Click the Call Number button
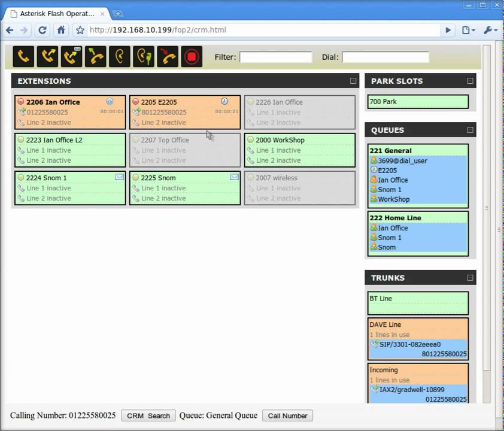 click(x=287, y=415)
